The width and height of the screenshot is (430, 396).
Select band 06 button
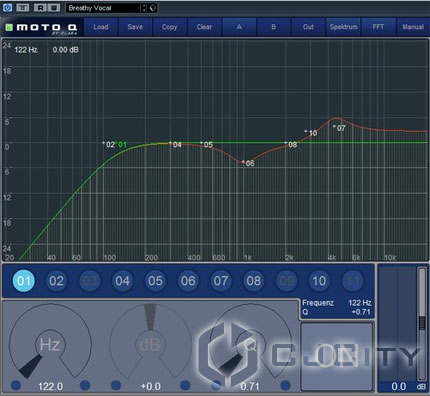pos(188,281)
